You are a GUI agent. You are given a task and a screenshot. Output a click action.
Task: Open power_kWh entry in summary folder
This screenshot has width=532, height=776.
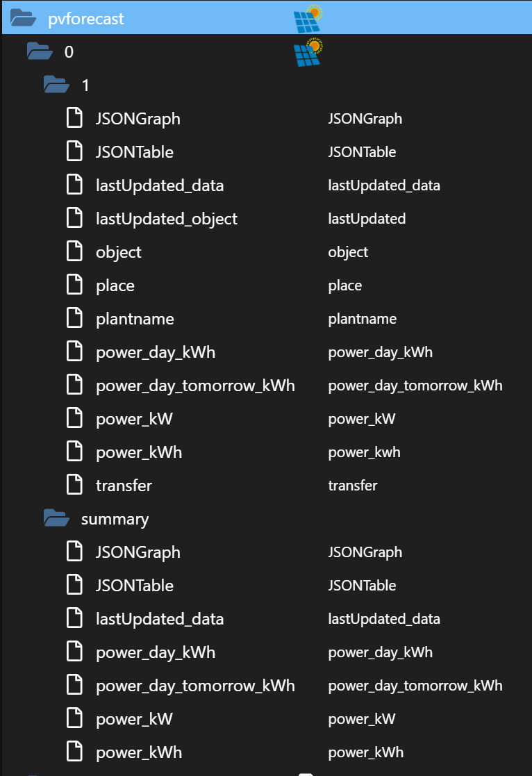139,752
